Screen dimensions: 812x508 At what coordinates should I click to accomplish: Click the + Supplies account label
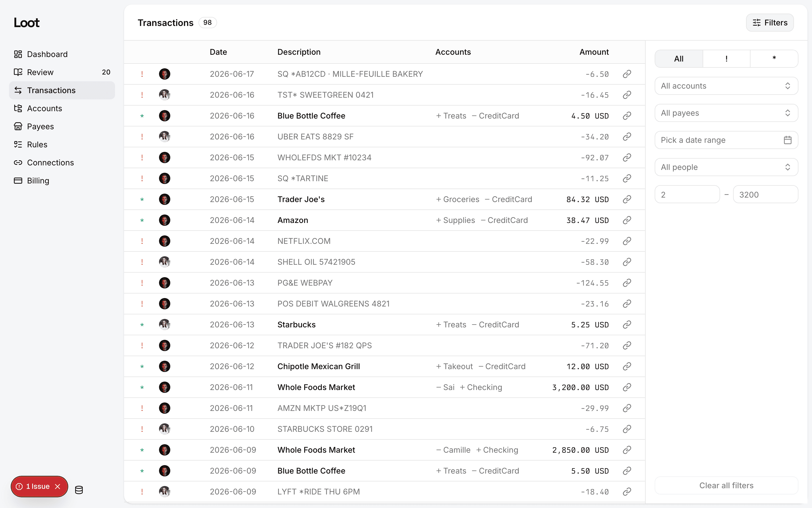(x=455, y=220)
